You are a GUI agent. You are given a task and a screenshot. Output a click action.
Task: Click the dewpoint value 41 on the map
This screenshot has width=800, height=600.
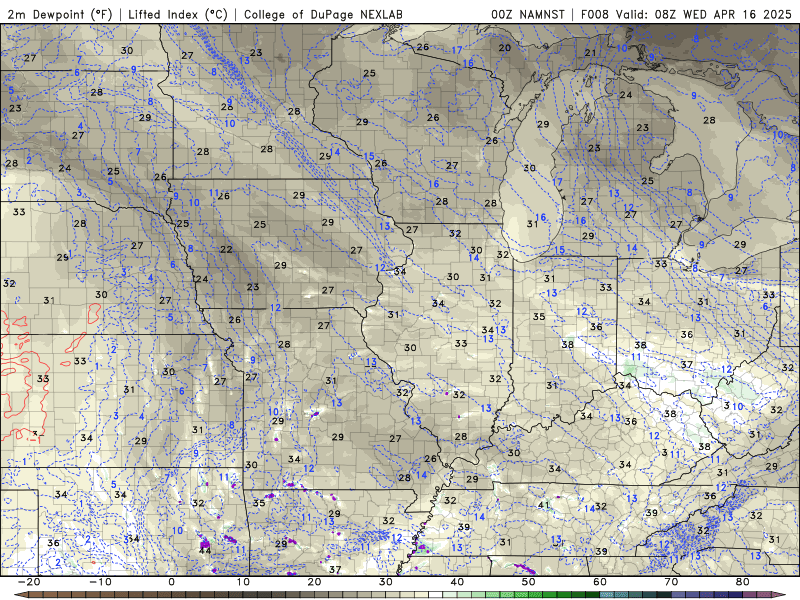coord(544,505)
